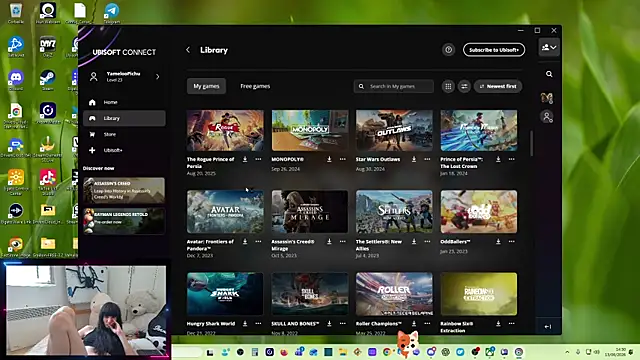
Task: Open the Skull and Bones cover
Action: pos(310,294)
